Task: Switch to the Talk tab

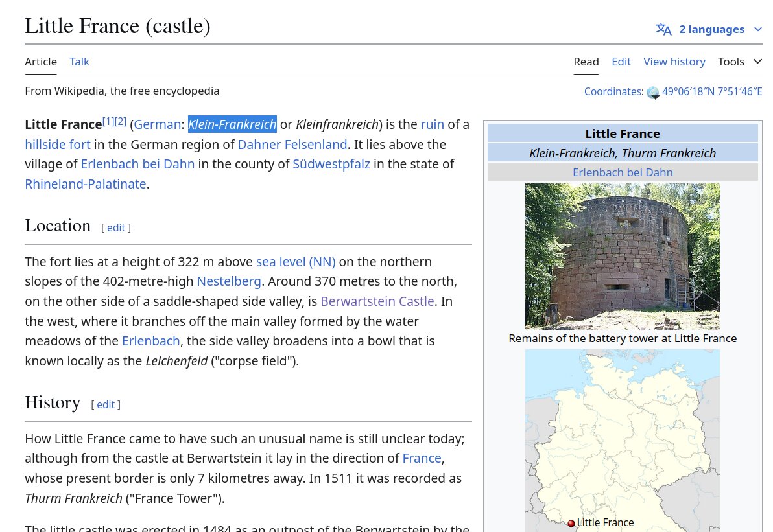Action: click(79, 62)
